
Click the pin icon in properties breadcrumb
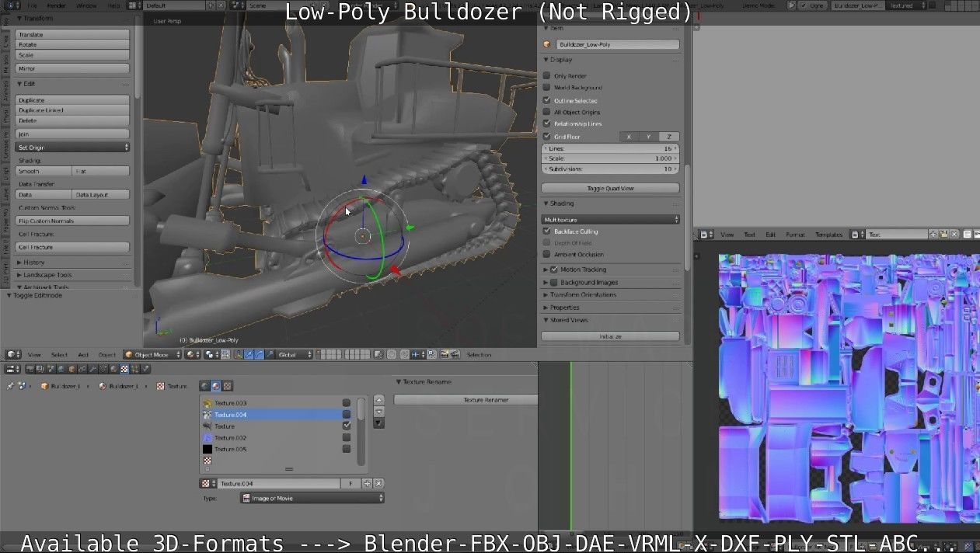point(11,386)
